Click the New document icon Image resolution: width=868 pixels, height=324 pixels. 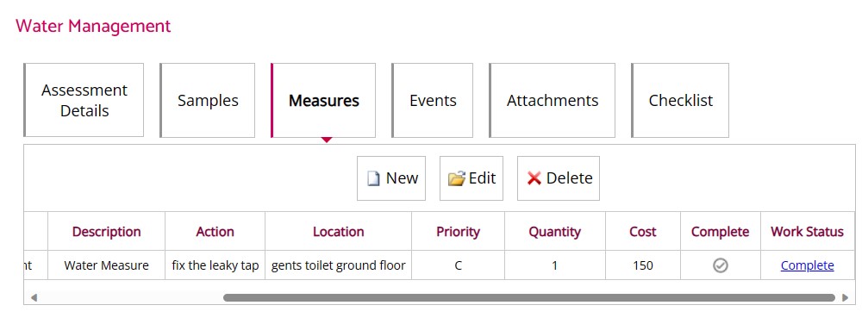point(373,178)
